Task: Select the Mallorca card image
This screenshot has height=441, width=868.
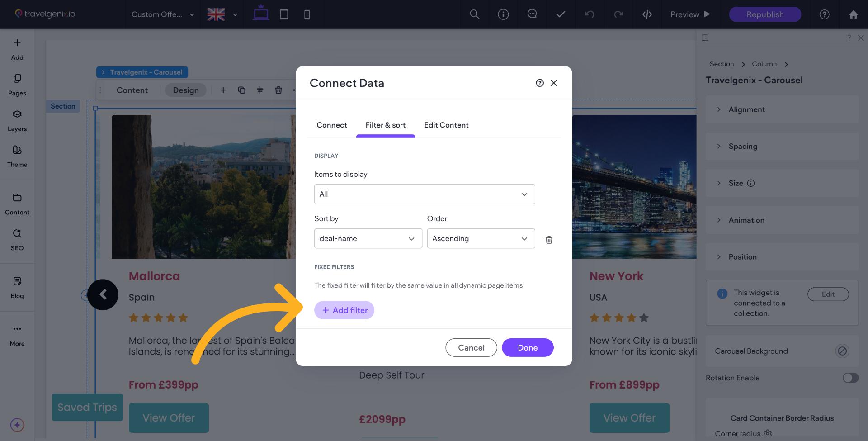Action: [203, 187]
